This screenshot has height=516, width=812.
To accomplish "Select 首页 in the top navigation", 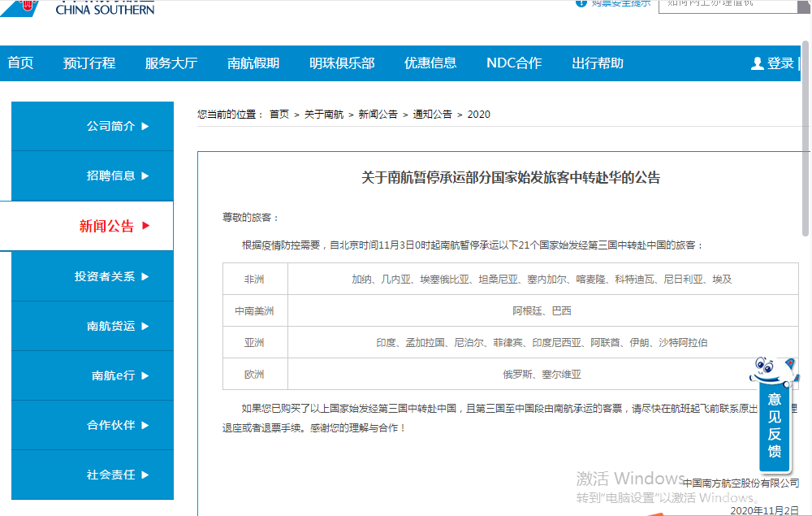I will [20, 63].
